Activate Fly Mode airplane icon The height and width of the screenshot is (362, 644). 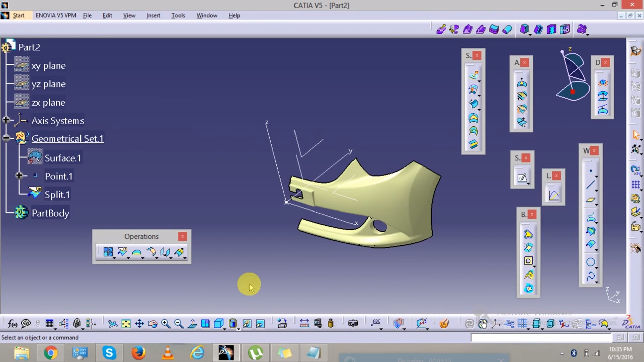[112, 323]
